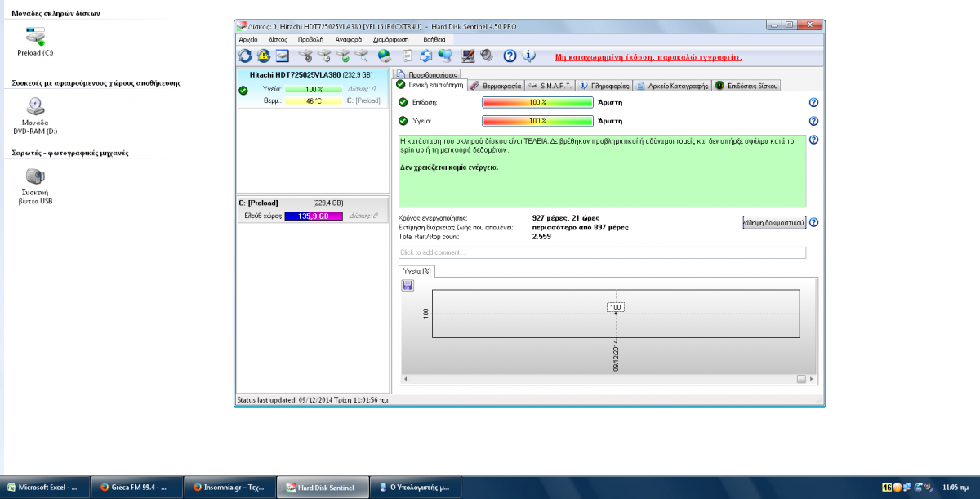Click the Status last updated status bar text
Screen dimensions: 980x499
pyautogui.click(x=313, y=400)
